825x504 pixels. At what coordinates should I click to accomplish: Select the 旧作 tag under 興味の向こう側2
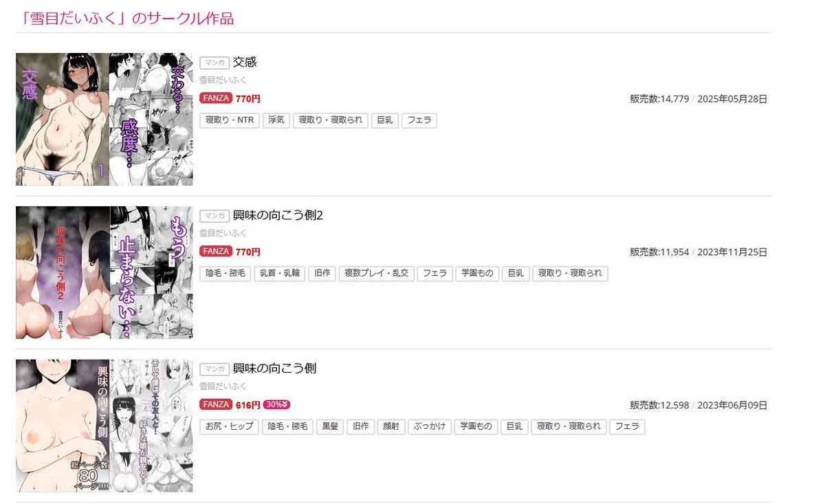pos(322,274)
